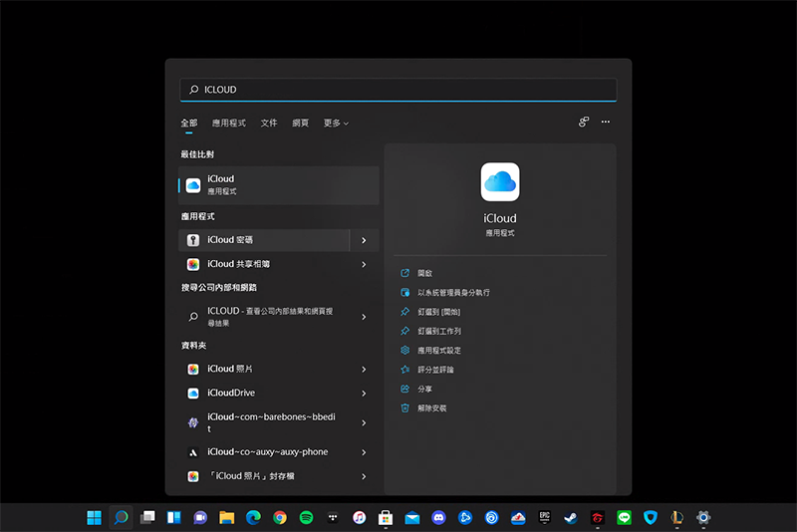Select 解除安裝 trash icon option
Screen dimensions: 797x532
pyautogui.click(x=431, y=408)
